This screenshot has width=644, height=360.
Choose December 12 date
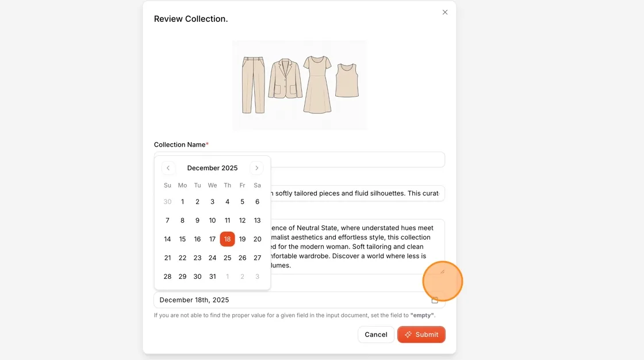click(242, 221)
